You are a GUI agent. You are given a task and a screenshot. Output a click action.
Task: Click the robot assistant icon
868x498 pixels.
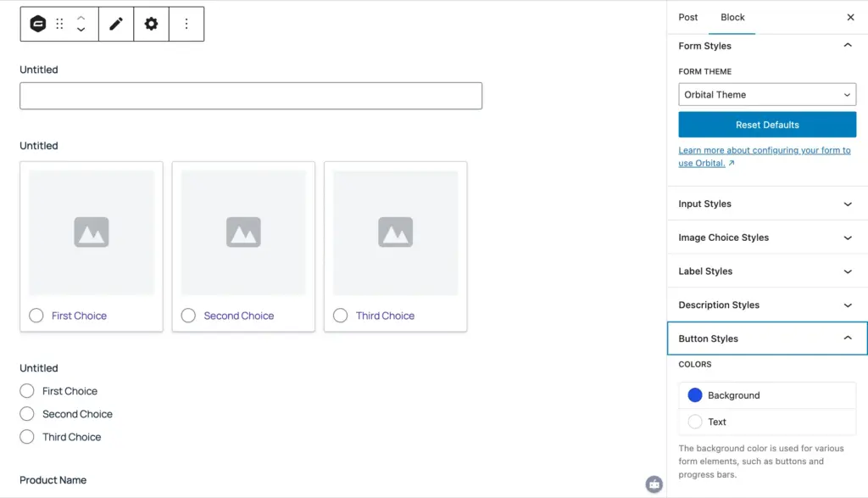(x=654, y=484)
